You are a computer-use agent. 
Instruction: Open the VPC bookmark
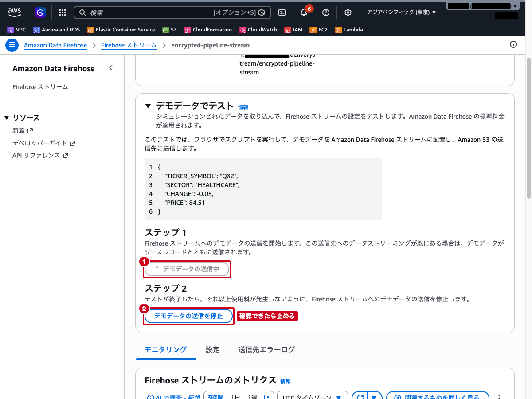point(17,30)
